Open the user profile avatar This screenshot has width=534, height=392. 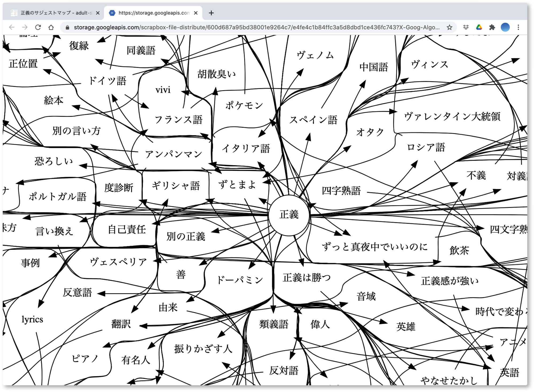(505, 27)
